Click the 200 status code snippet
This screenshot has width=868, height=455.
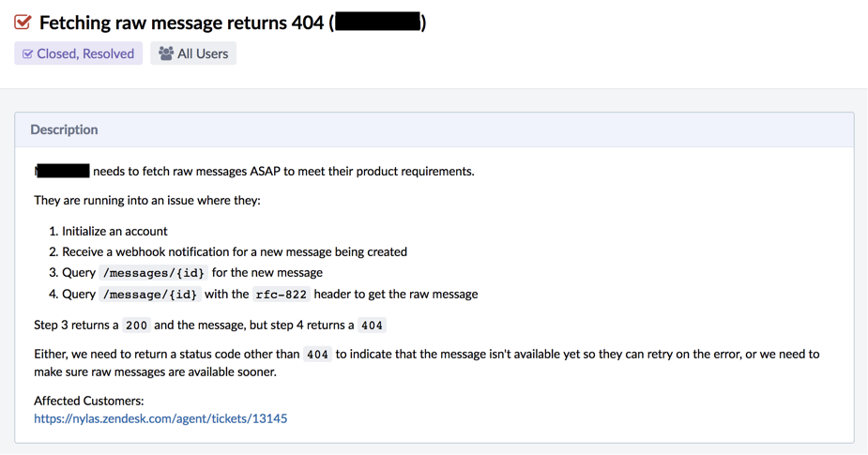pyautogui.click(x=136, y=326)
